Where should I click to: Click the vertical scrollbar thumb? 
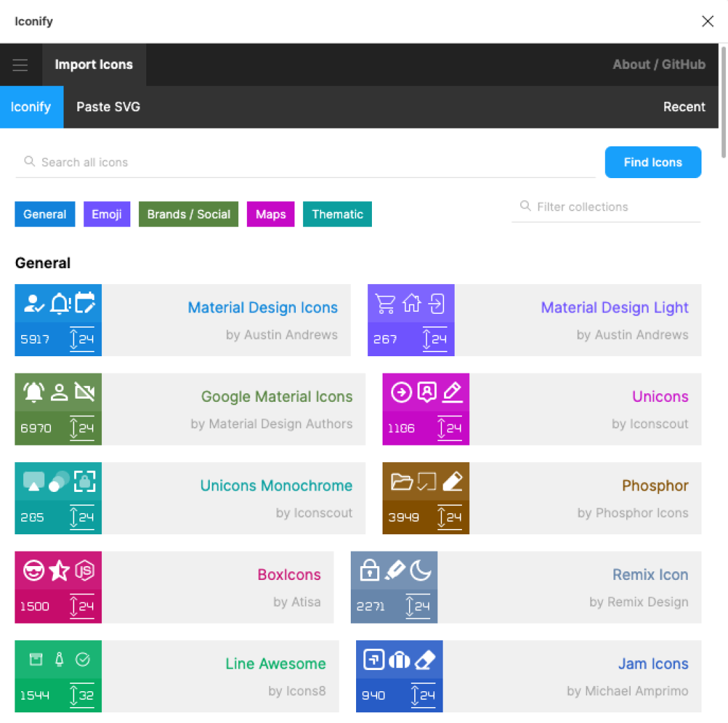click(x=723, y=102)
